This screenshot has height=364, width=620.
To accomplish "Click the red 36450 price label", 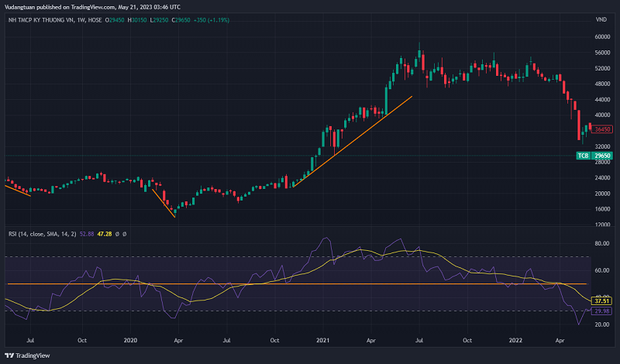I will (x=603, y=129).
